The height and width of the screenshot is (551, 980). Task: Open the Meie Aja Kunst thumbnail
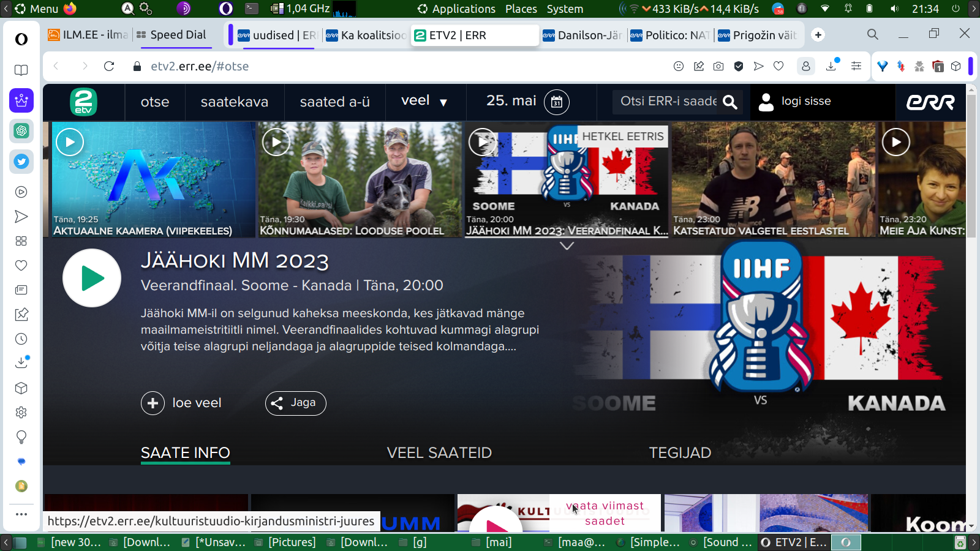click(922, 179)
